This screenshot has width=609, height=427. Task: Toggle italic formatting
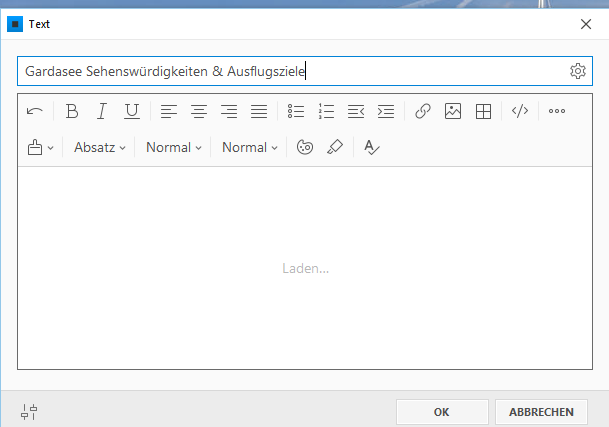(102, 112)
